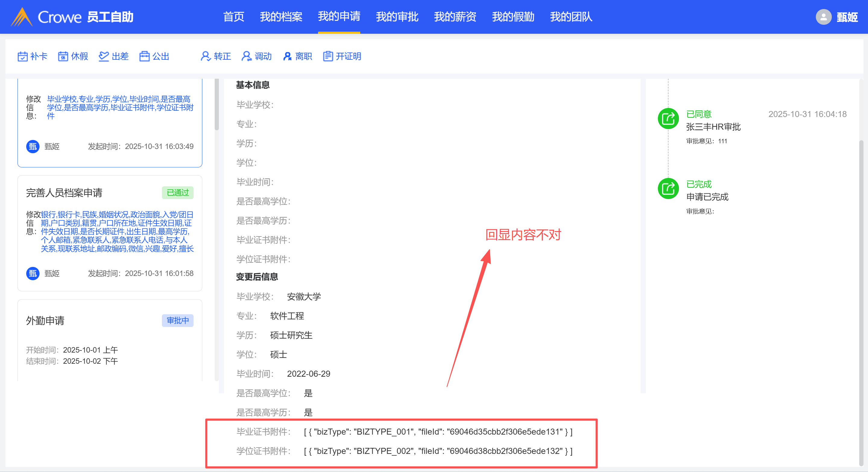Click the 休假 leave calendar icon
The width and height of the screenshot is (868, 472).
[63, 56]
